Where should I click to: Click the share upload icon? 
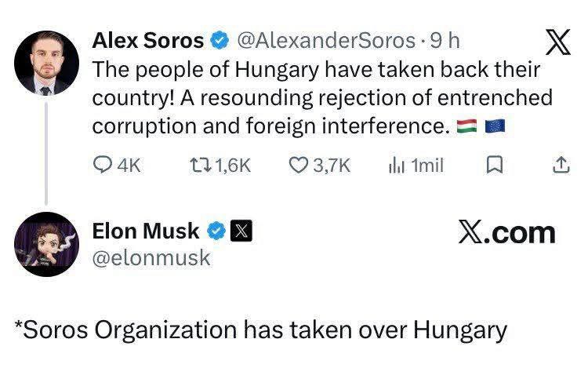[x=561, y=165]
